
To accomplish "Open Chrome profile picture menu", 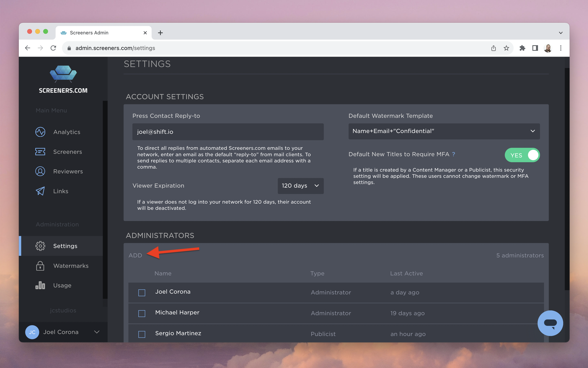I will [548, 48].
